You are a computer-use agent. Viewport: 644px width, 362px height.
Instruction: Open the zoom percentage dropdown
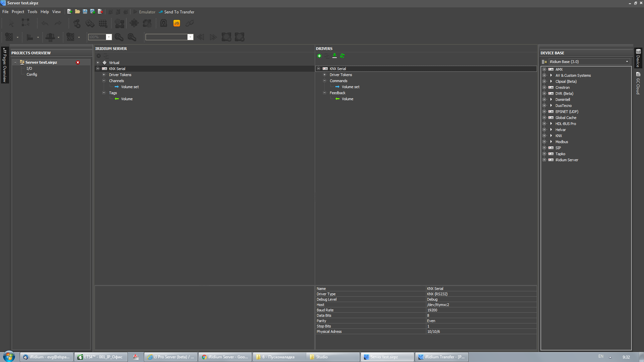[109, 37]
